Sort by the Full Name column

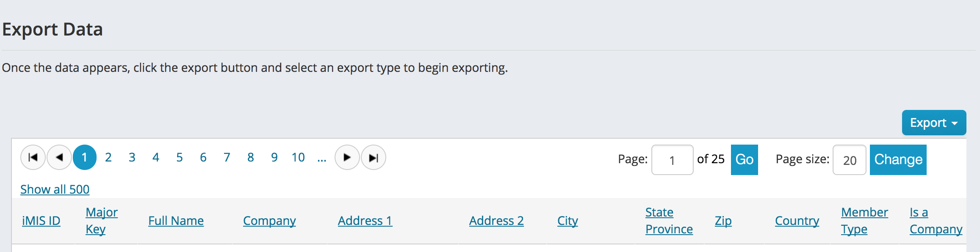click(x=176, y=221)
